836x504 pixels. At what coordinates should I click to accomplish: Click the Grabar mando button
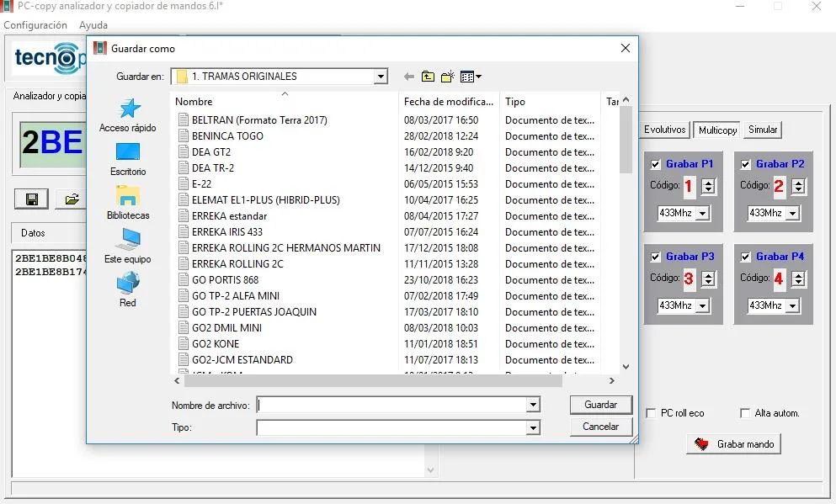pyautogui.click(x=734, y=443)
